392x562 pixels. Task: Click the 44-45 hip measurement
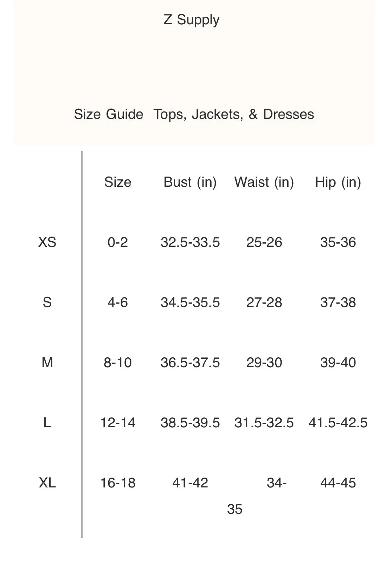338,483
